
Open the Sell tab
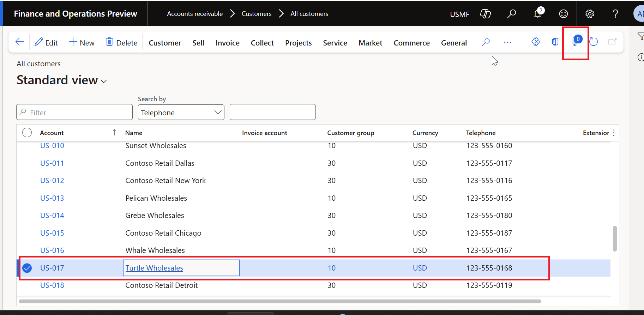(198, 43)
